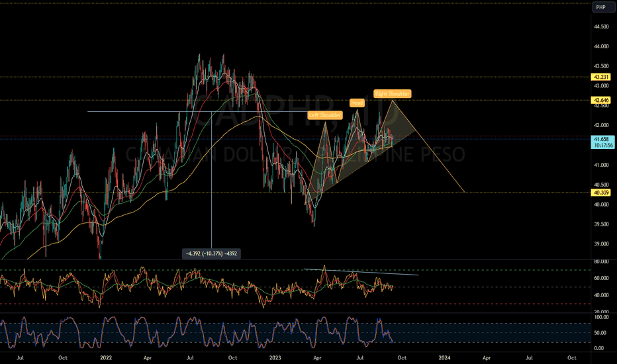The image size is (617, 364).
Task: Select the Head annotation label
Action: click(357, 103)
